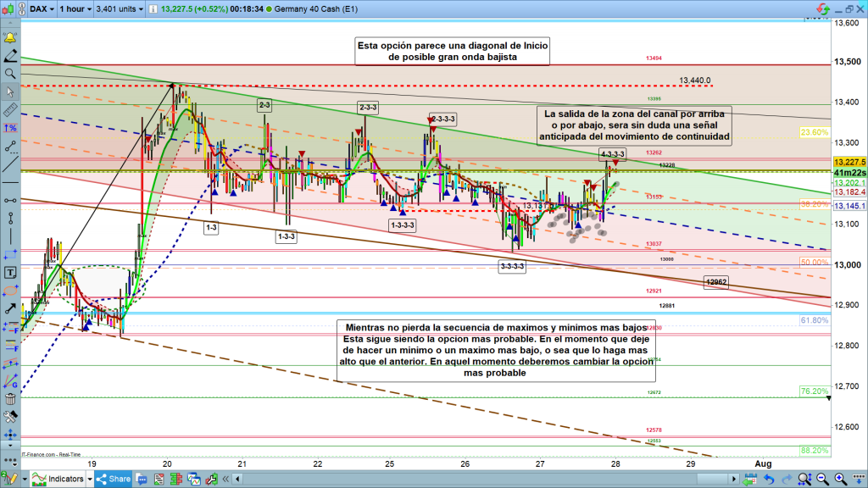
Task: Click the Indicators button
Action: (x=59, y=479)
